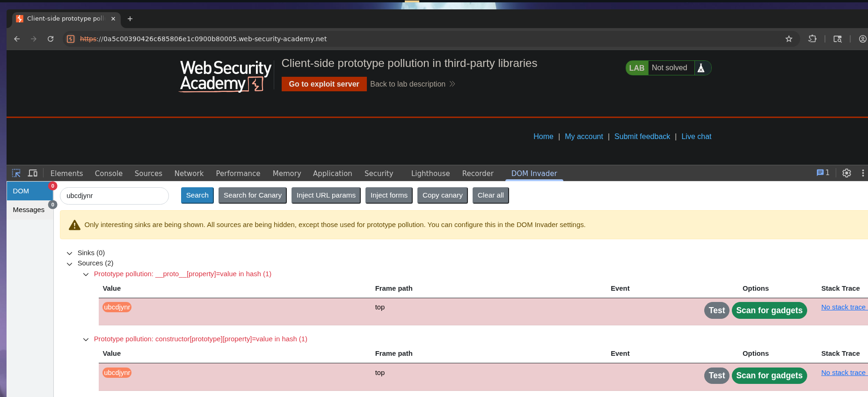Click the double chevron after Back to lab description
Image resolution: width=868 pixels, height=397 pixels.
coord(452,84)
